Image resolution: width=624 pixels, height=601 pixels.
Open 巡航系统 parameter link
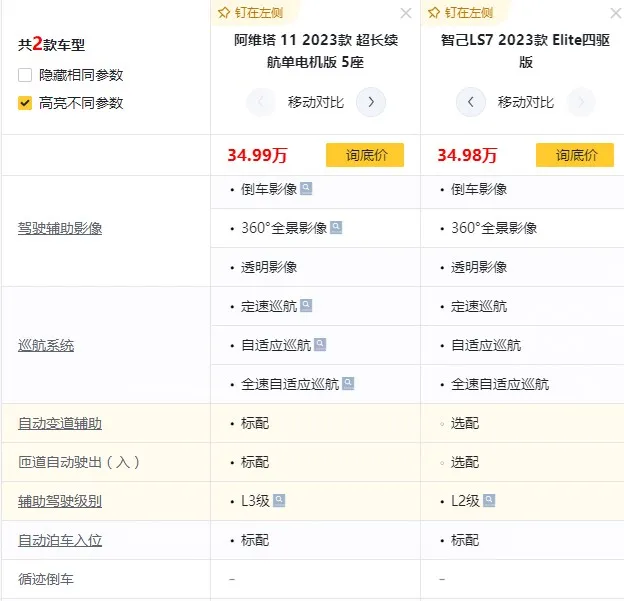[46, 345]
